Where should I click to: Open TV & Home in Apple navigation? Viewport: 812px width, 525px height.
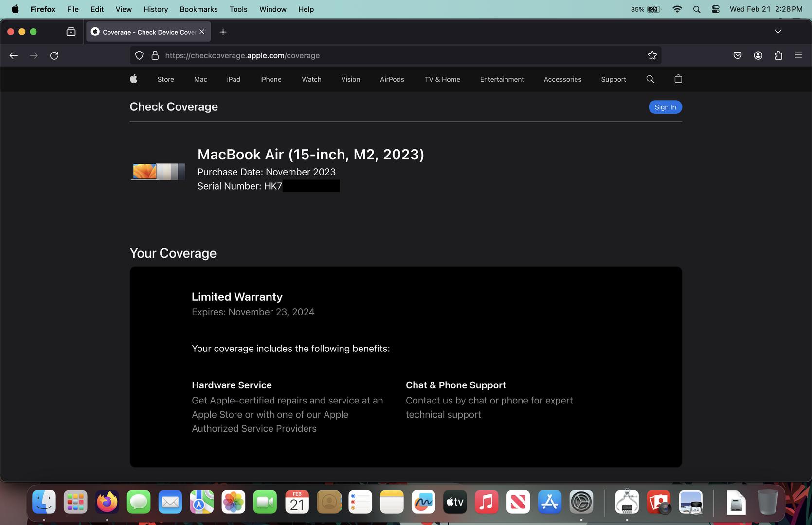442,79
